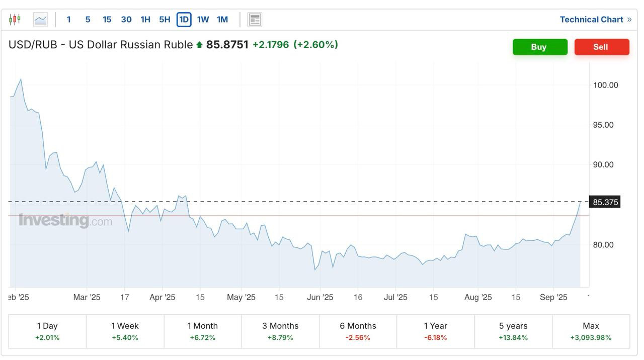The height and width of the screenshot is (360, 644).
Task: Select the 30 minute interval
Action: pos(126,20)
